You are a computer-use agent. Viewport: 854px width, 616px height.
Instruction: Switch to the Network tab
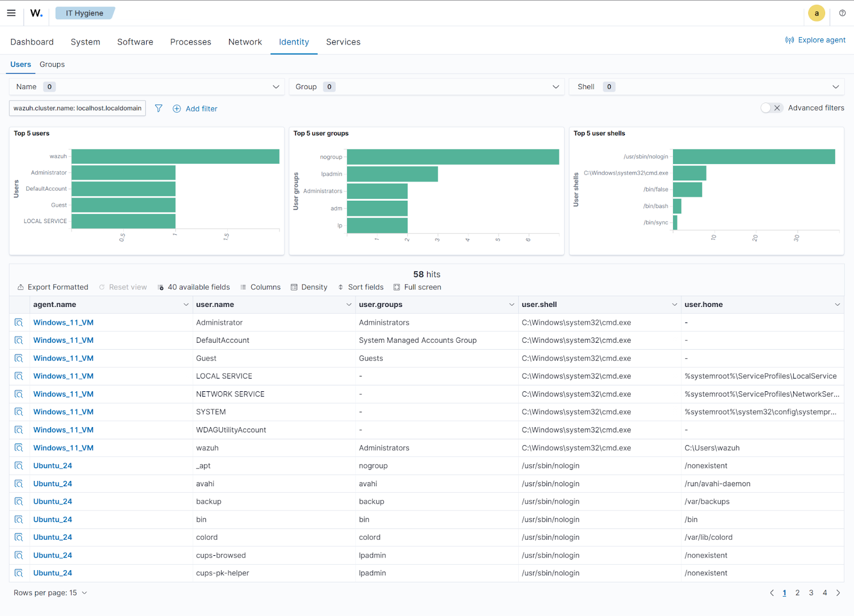click(244, 42)
